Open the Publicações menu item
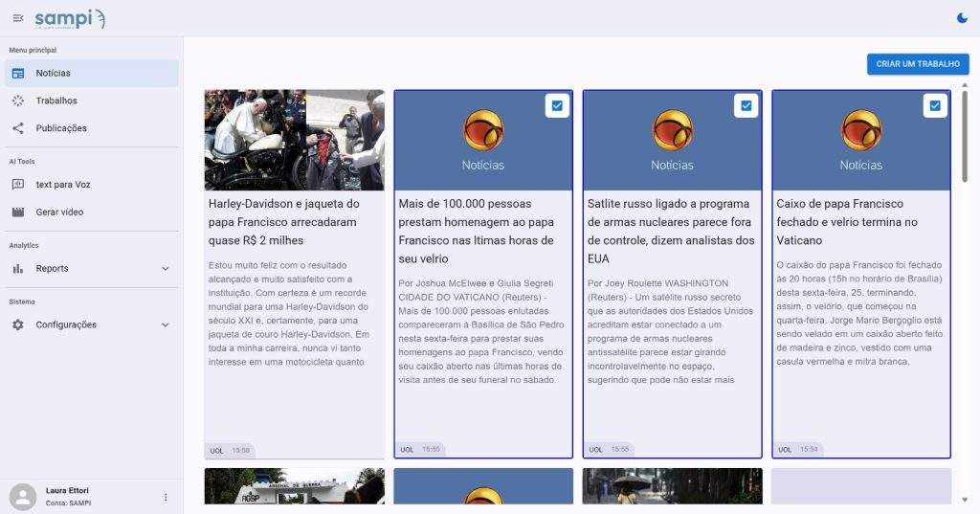 (x=61, y=128)
